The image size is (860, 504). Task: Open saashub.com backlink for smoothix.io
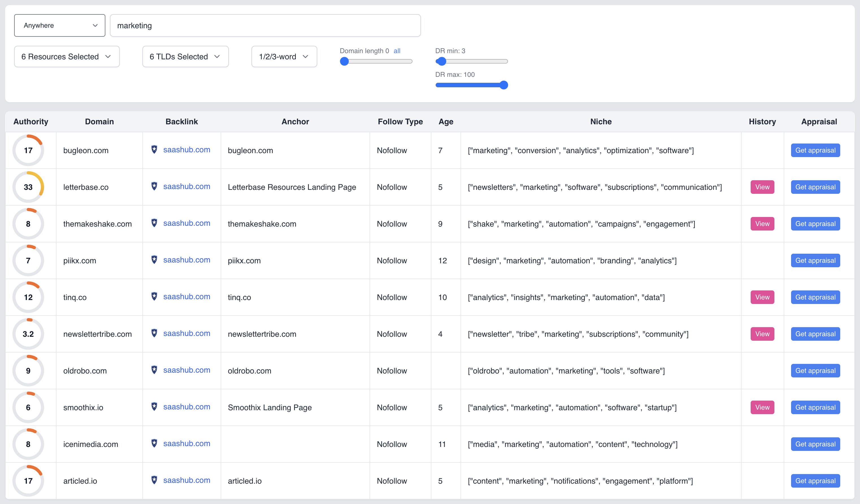(187, 407)
